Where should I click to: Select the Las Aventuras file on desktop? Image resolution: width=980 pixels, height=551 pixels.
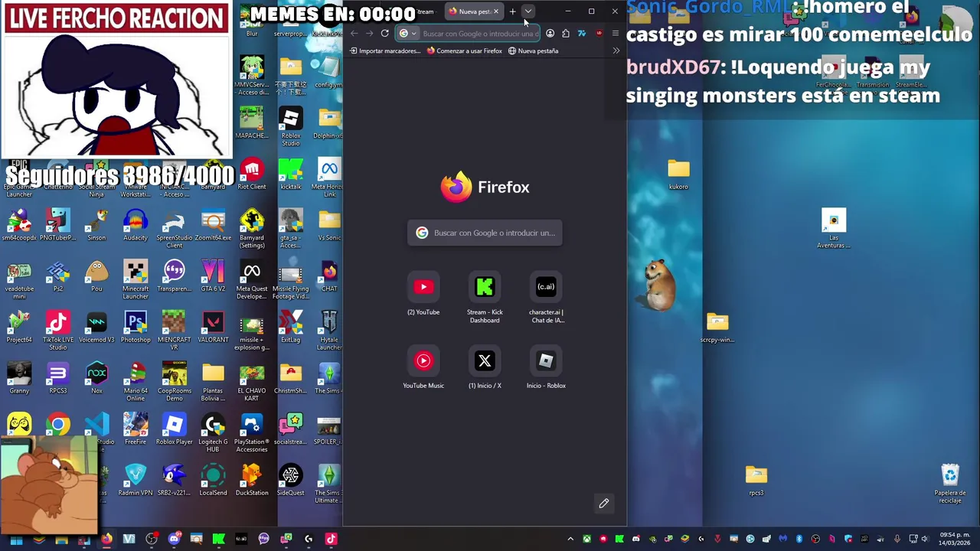pyautogui.click(x=834, y=229)
